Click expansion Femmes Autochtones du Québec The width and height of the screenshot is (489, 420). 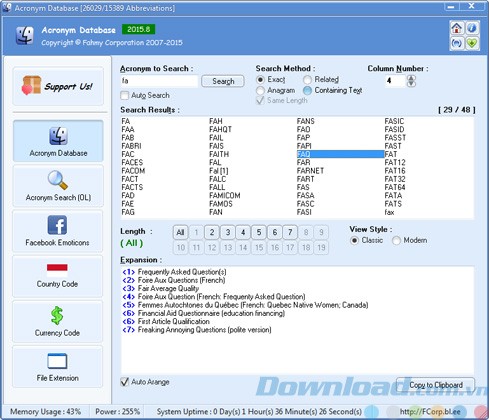(253, 305)
